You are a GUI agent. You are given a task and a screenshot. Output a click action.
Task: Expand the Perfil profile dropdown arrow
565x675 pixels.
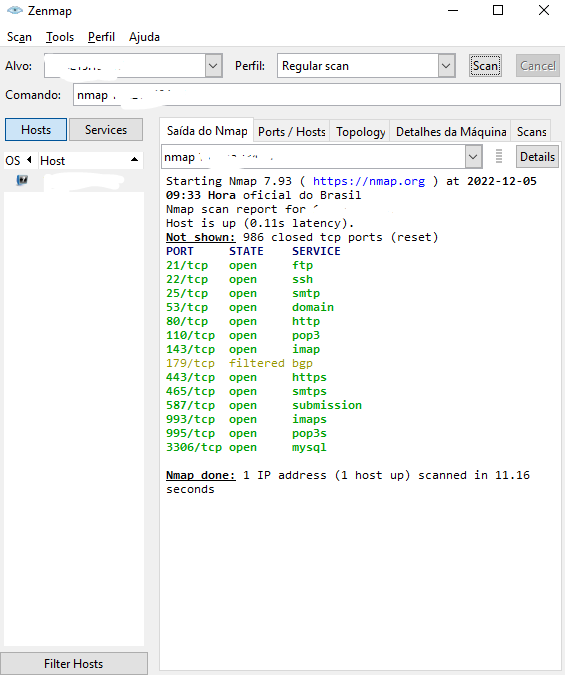pos(446,66)
